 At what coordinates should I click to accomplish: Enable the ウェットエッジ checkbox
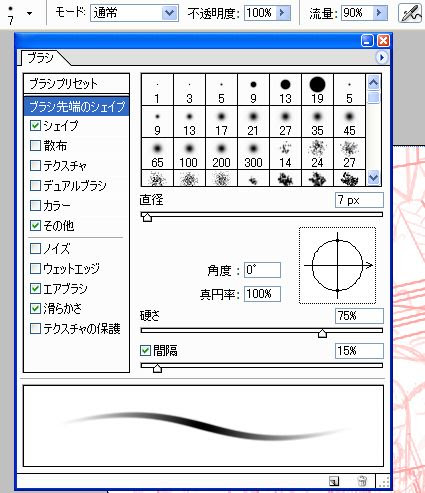pyautogui.click(x=35, y=268)
